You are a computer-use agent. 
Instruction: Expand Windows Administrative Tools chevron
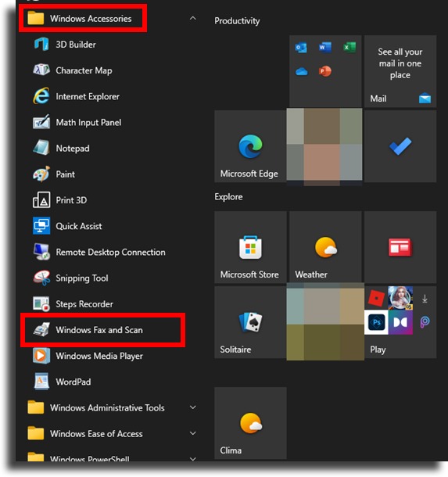pos(192,407)
